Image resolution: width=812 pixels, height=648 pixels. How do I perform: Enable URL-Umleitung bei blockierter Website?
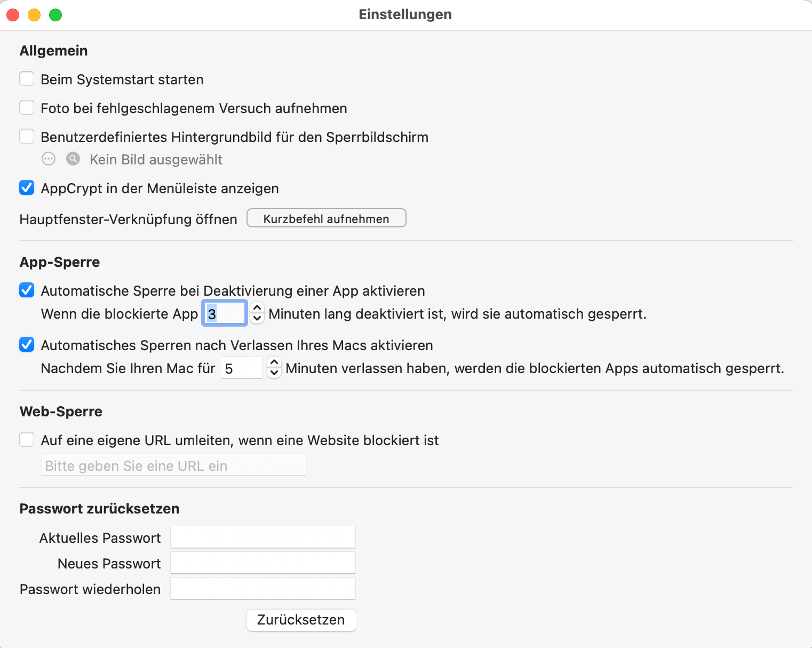pyautogui.click(x=27, y=439)
